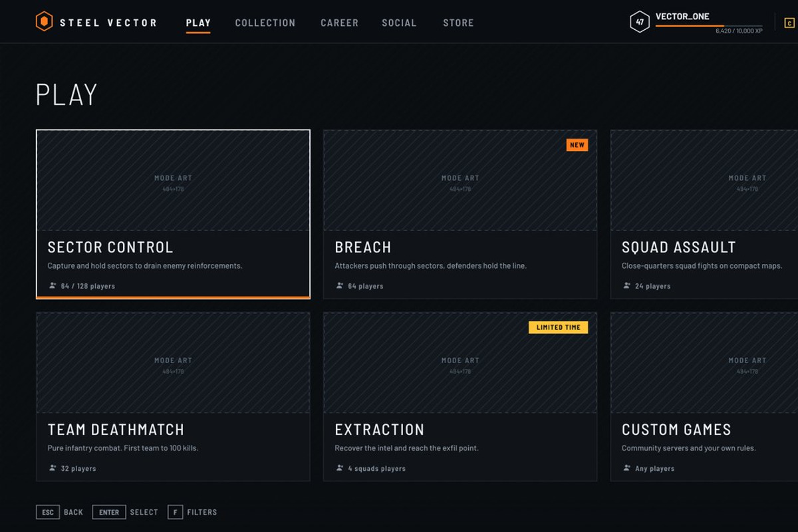Click the '6,420 / 10,000 XP' text
Screen dimensions: 798x532
pos(739,31)
